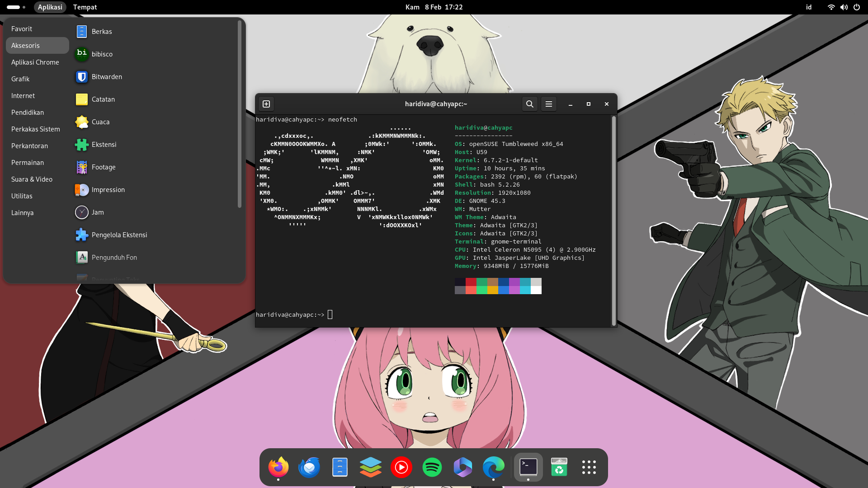
Task: Show all applications grid in dock
Action: 589,467
